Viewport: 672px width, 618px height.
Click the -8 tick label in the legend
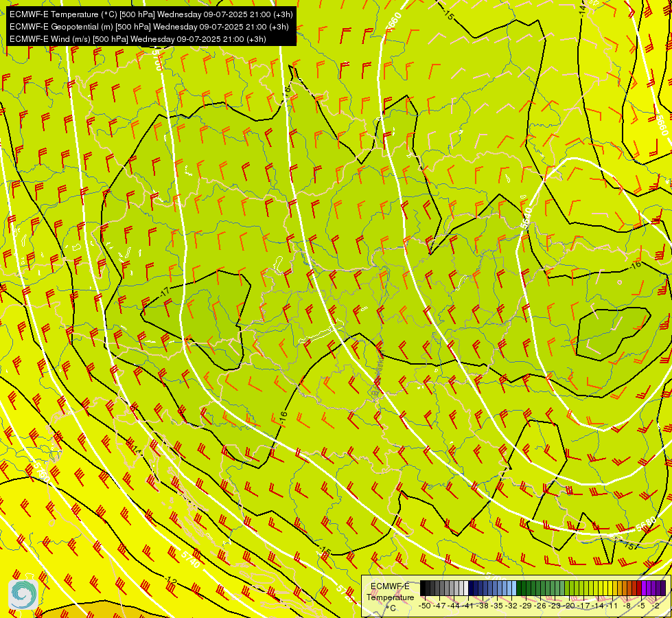click(x=627, y=606)
